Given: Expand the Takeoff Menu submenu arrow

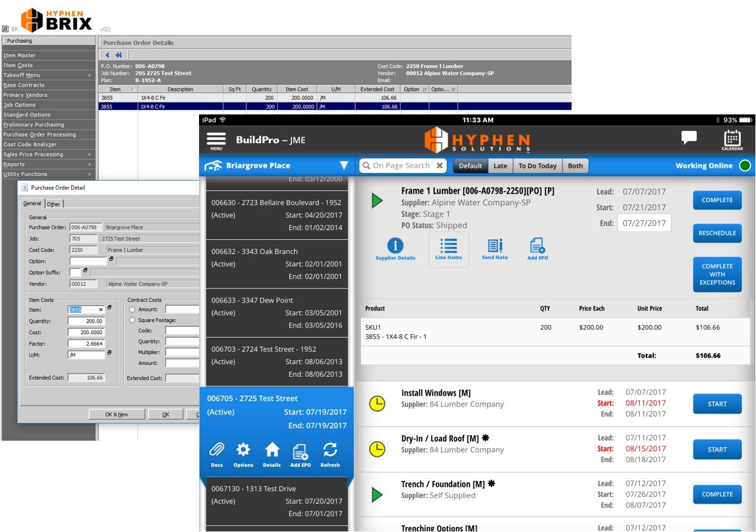Looking at the screenshot, I should (89, 75).
